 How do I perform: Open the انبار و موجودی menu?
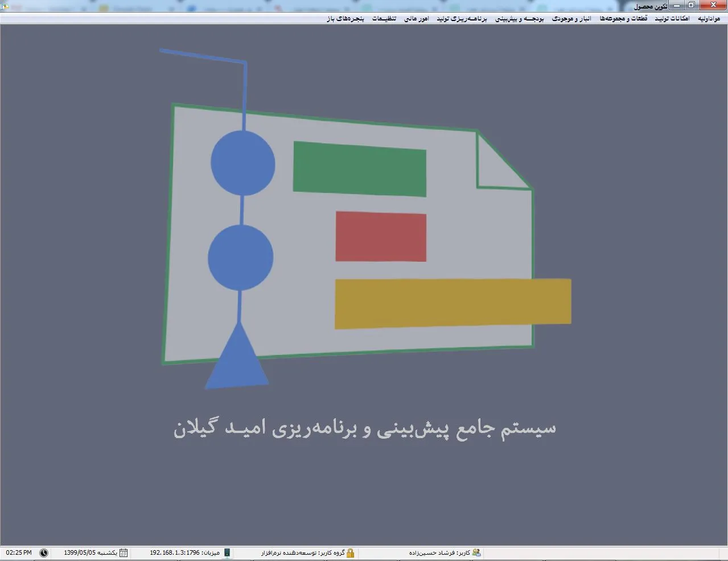(571, 19)
